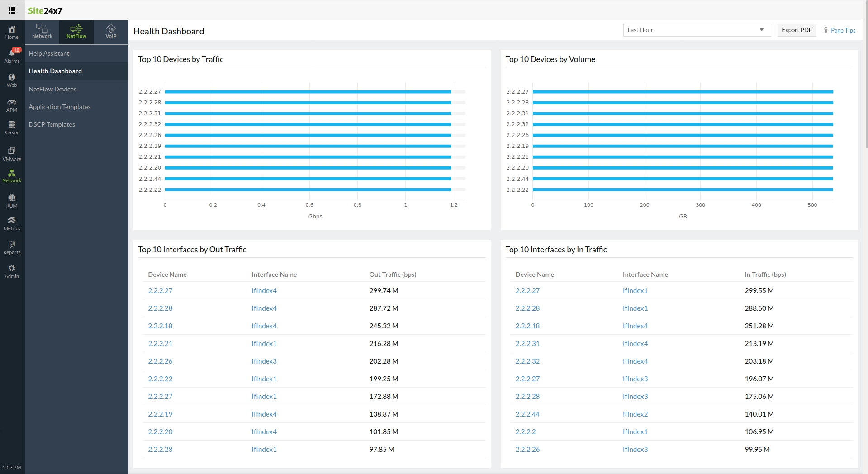Click the Admin gear icon
This screenshot has width=868, height=474.
pos(12,271)
